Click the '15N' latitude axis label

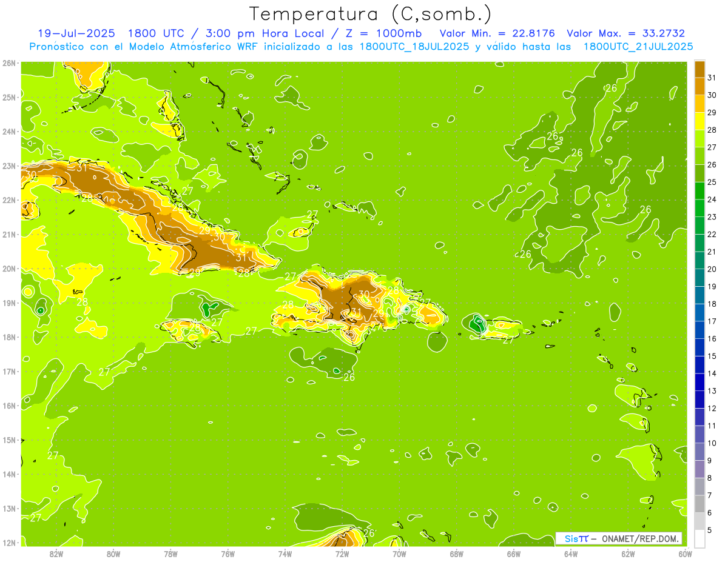(x=9, y=440)
